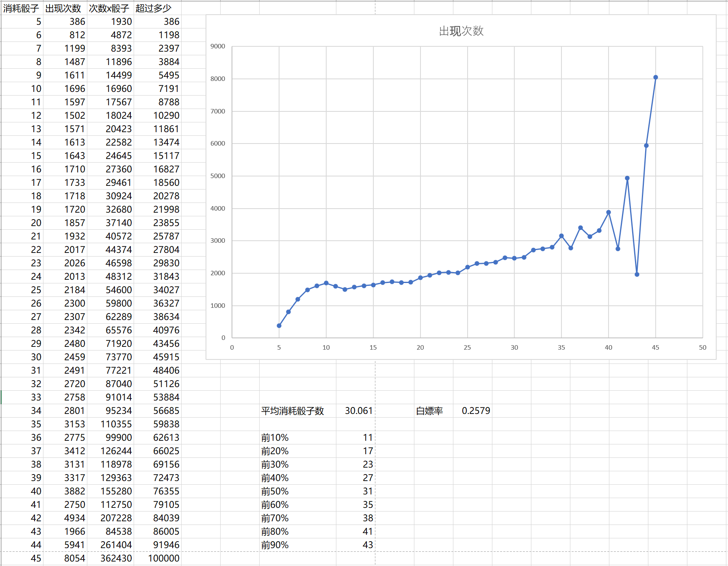Click cell with value 29830
728x566 pixels.
tap(157, 263)
